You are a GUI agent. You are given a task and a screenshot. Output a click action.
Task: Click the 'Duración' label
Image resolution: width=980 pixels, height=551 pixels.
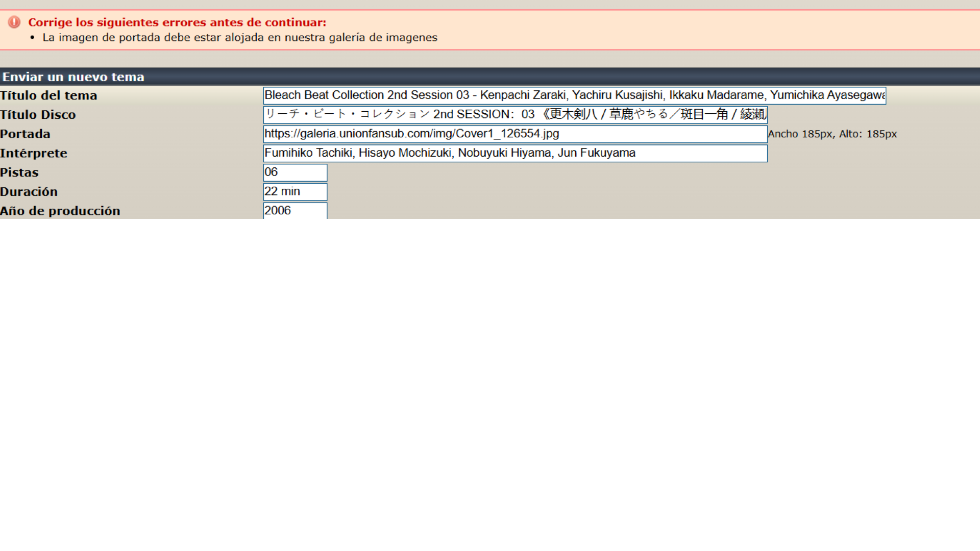point(29,192)
